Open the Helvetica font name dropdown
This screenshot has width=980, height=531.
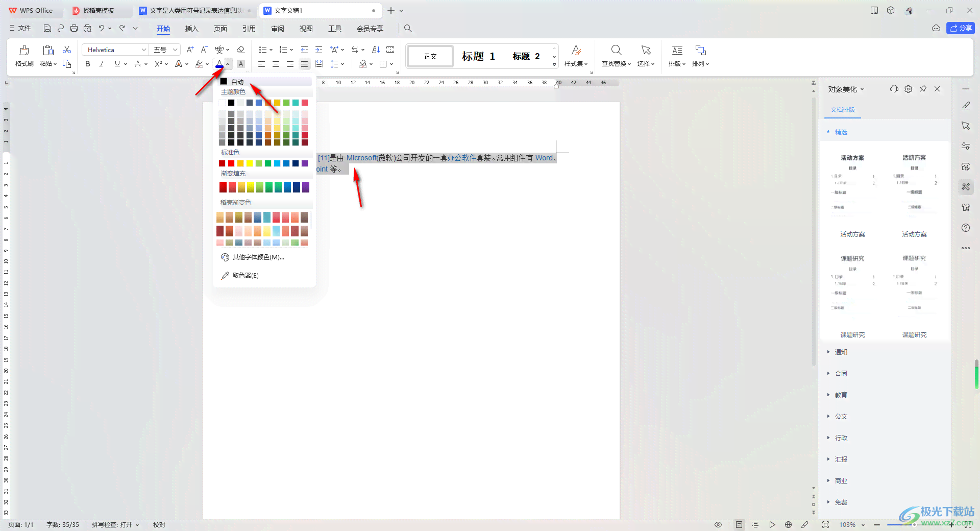click(x=143, y=50)
